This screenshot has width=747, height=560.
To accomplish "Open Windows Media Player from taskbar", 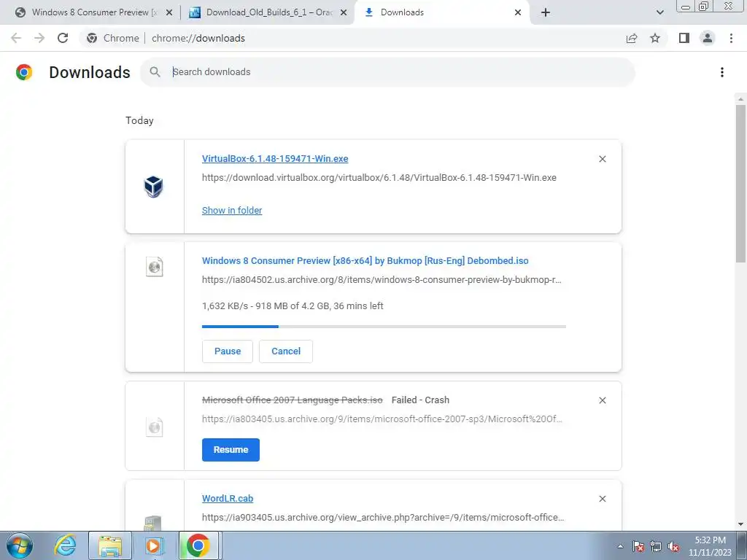I will (154, 545).
